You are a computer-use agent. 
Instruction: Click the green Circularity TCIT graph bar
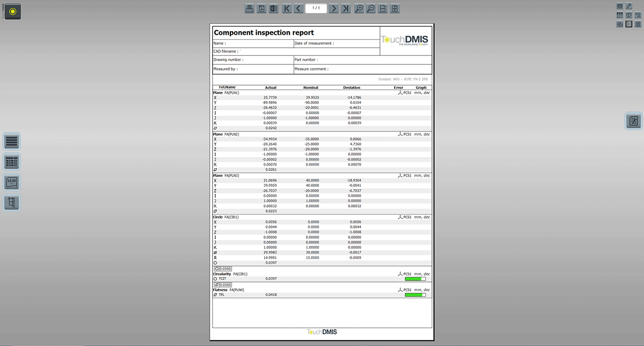click(415, 279)
